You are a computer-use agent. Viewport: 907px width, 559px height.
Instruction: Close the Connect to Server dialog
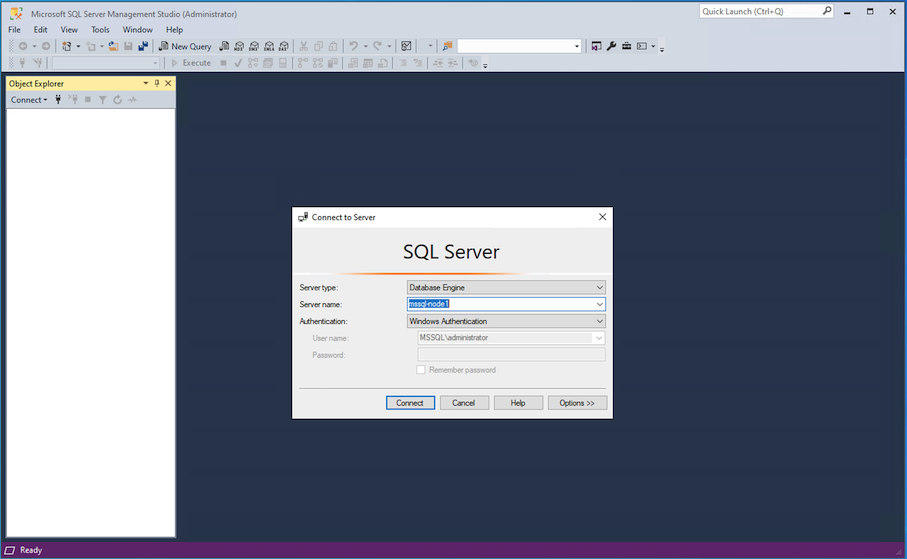(x=602, y=217)
